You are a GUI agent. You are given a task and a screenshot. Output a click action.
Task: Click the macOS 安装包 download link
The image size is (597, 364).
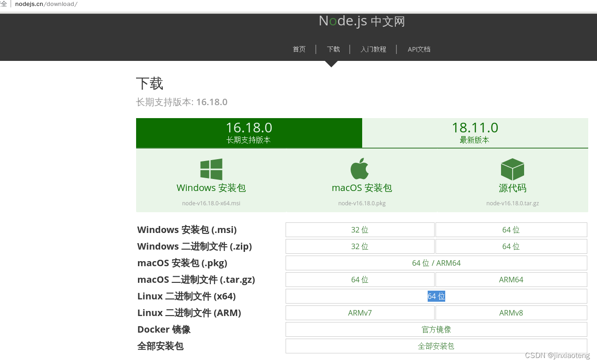click(362, 188)
